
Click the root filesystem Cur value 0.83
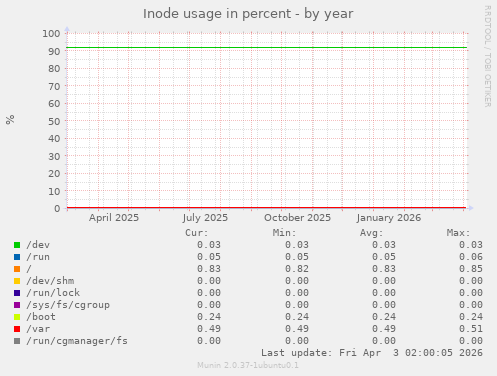point(209,269)
